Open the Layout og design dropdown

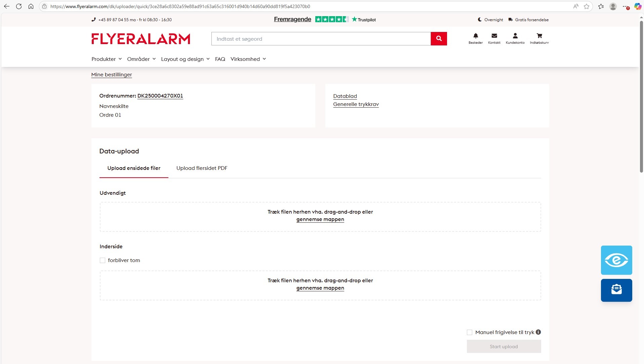click(185, 59)
